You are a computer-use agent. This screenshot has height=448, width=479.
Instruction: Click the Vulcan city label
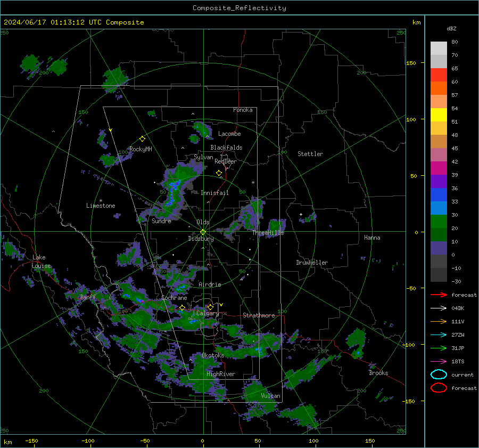[x=270, y=396]
